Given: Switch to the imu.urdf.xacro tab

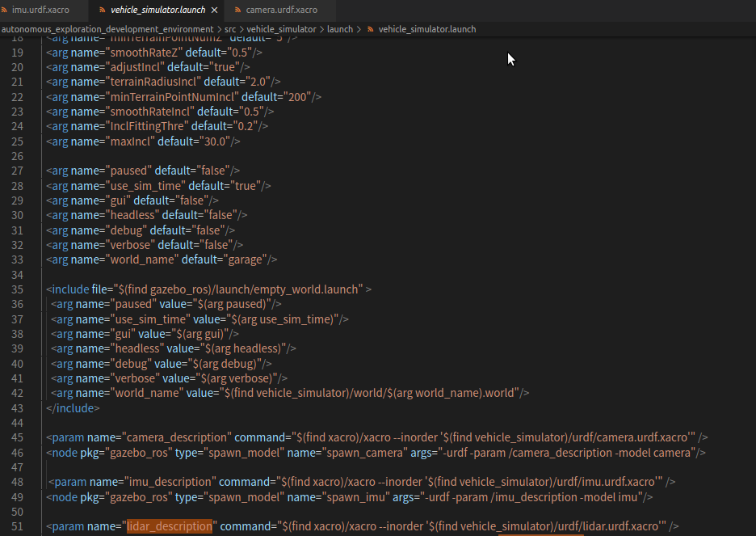Looking at the screenshot, I should coord(40,10).
